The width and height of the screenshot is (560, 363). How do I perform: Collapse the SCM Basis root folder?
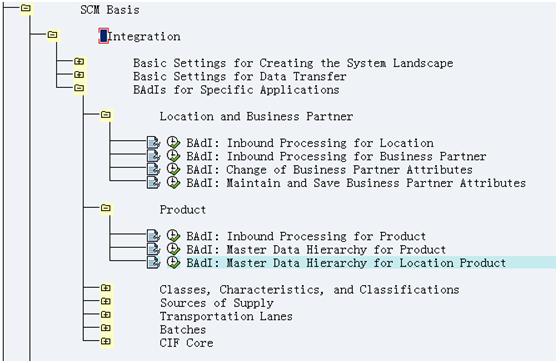26,8
